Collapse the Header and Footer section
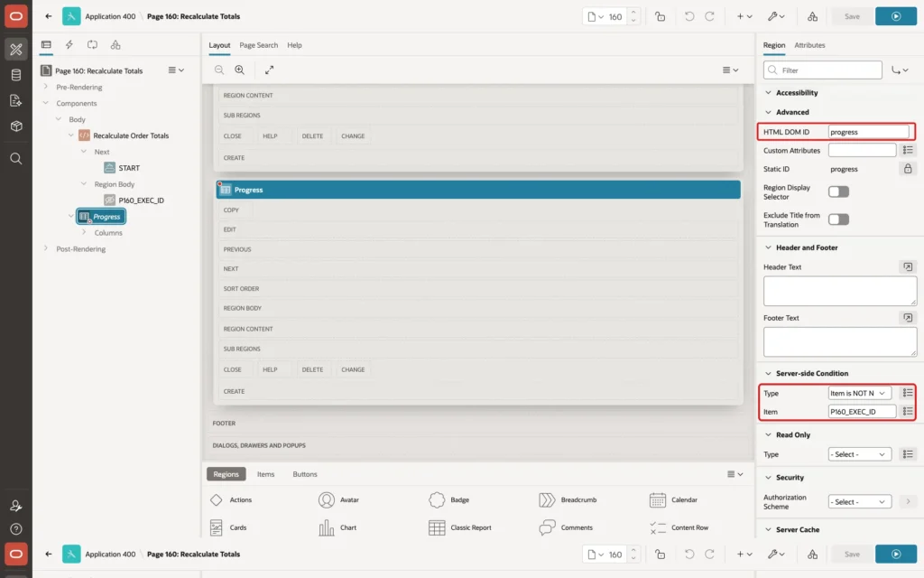The height and width of the screenshot is (578, 924). [768, 247]
